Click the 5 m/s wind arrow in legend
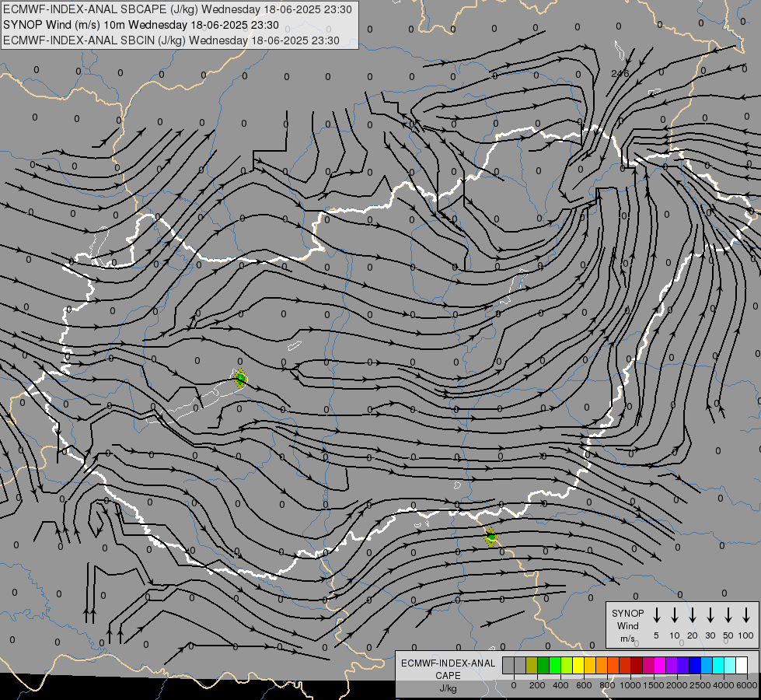This screenshot has width=761, height=700. pyautogui.click(x=656, y=615)
